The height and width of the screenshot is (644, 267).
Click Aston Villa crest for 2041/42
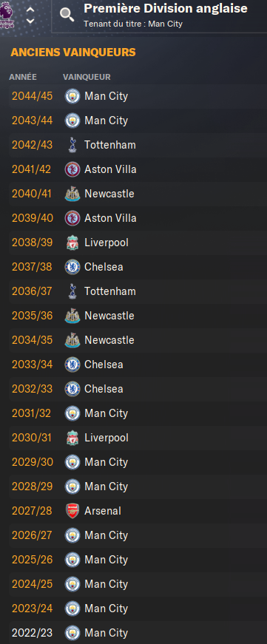click(72, 169)
